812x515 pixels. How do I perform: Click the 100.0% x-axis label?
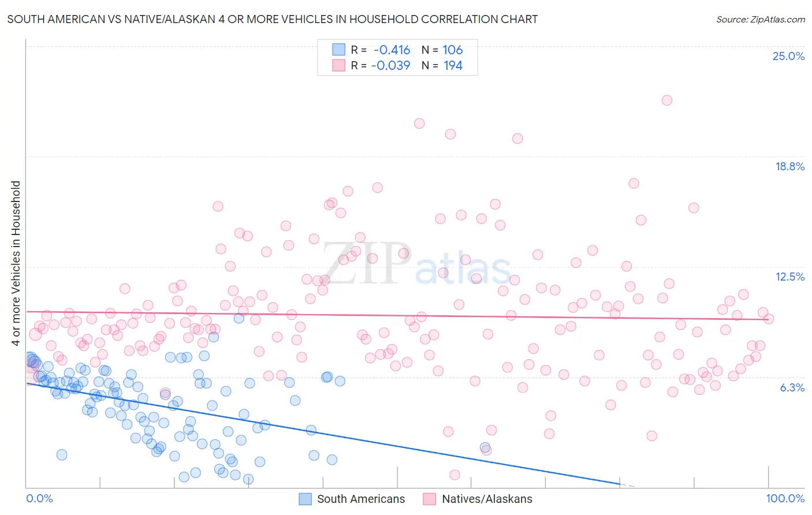[785, 498]
